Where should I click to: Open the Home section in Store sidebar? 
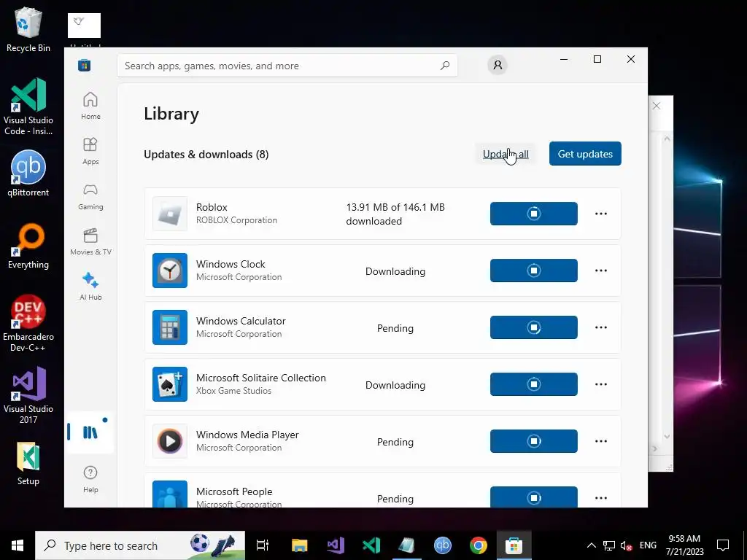(x=90, y=106)
